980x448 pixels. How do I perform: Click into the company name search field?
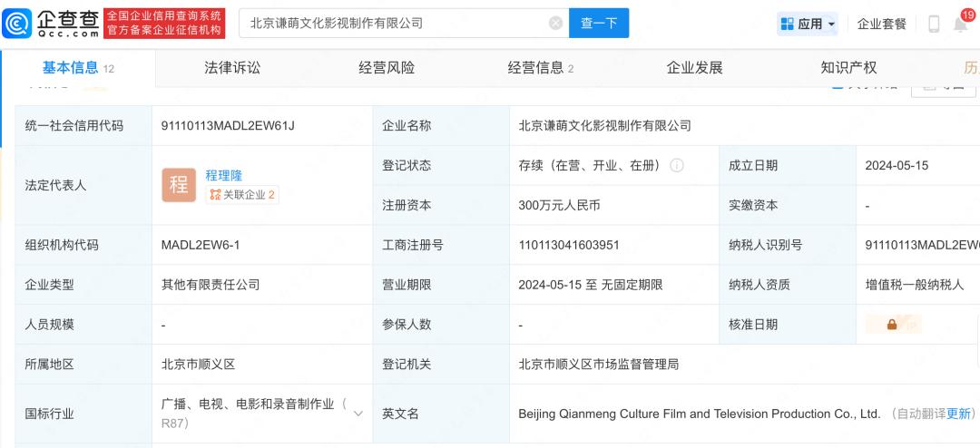390,24
